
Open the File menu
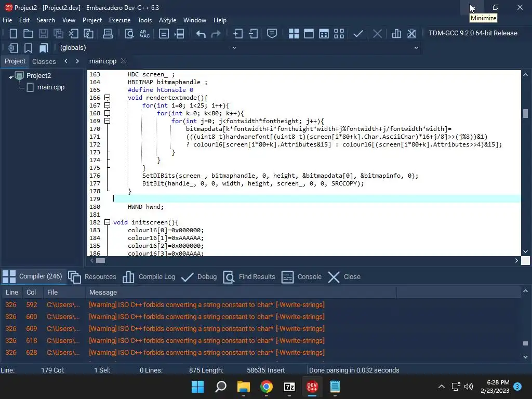[7, 20]
